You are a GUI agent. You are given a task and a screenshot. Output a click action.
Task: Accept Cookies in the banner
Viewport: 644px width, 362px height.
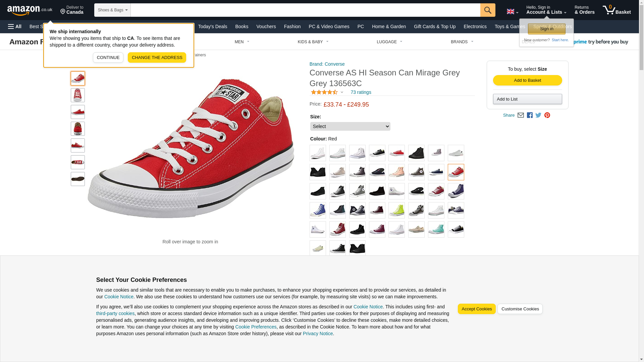tap(476, 309)
